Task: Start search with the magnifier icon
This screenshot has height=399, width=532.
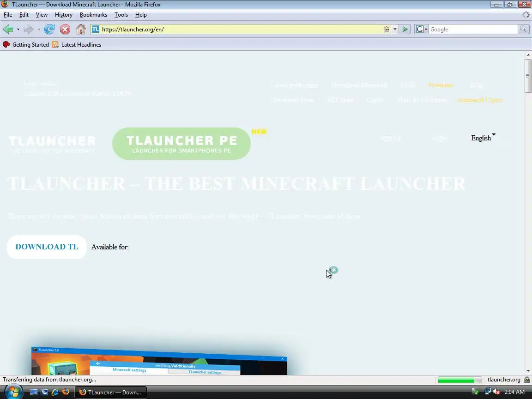Action: point(524,29)
